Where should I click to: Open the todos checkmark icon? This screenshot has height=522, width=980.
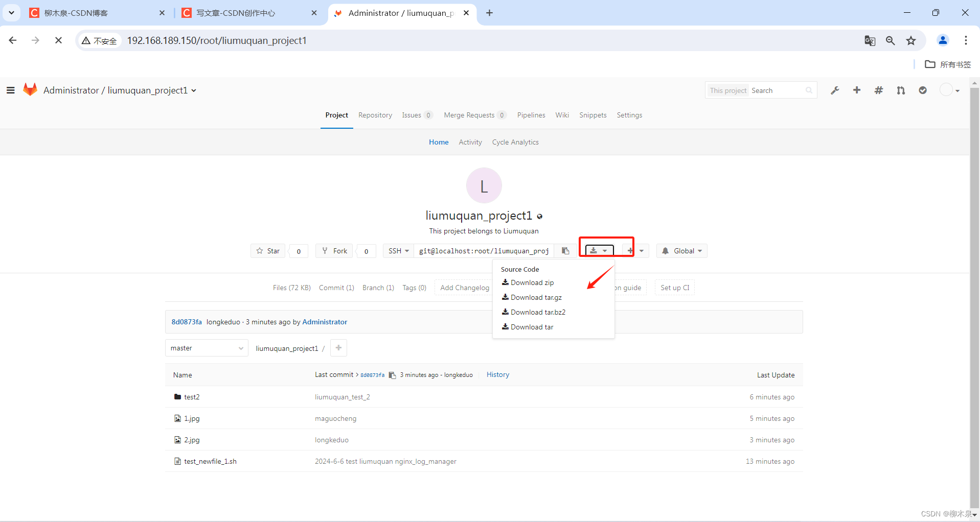[x=923, y=90]
